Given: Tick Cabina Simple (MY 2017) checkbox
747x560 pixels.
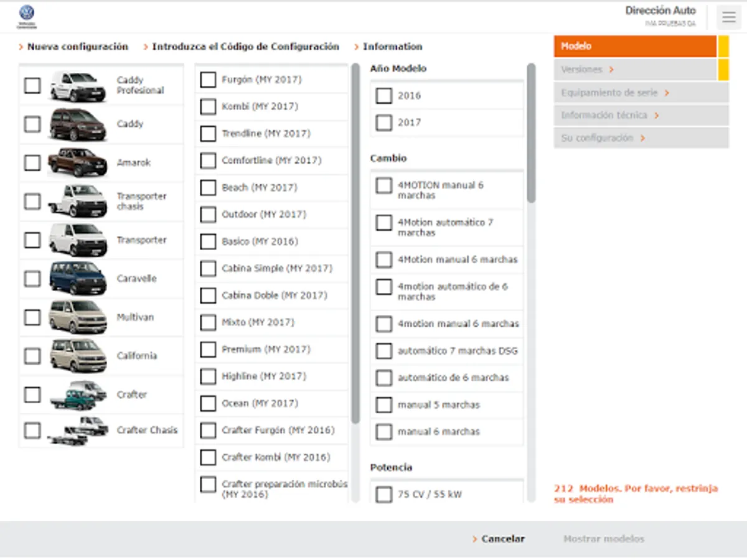Looking at the screenshot, I should point(208,268).
